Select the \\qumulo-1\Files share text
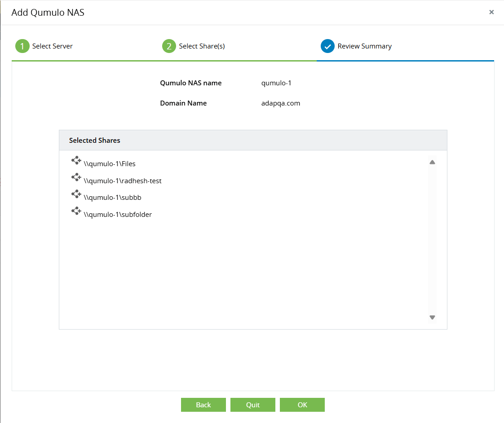 click(x=110, y=163)
